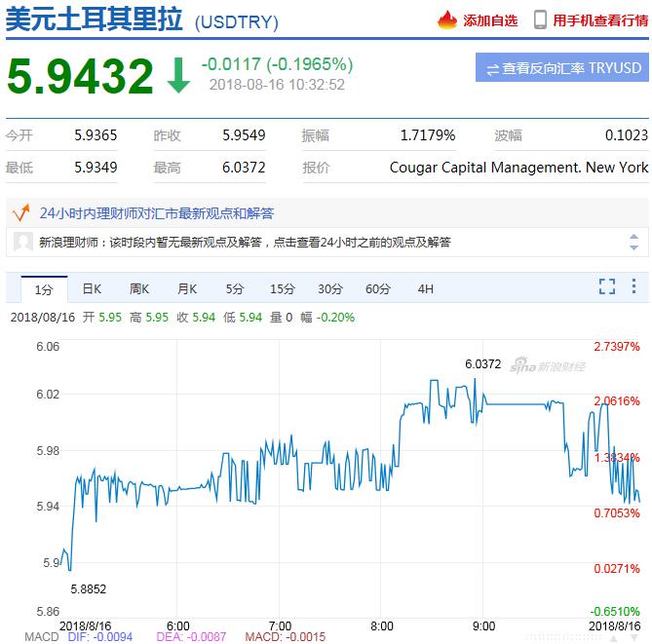Screen dimensions: 652x644
Task: Click the advisor avatar icon
Action: (24, 242)
